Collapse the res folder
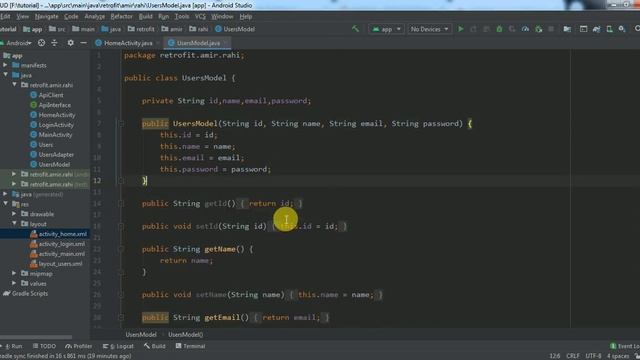 pyautogui.click(x=5, y=204)
